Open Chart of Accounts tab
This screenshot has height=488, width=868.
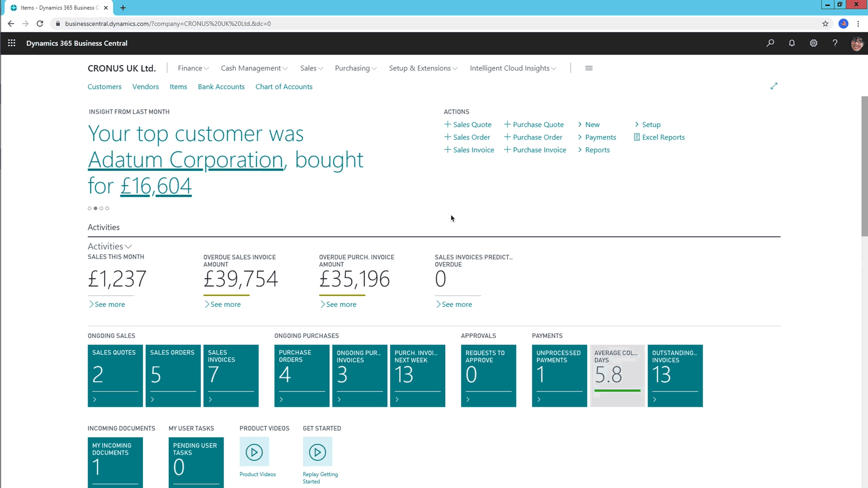click(283, 87)
